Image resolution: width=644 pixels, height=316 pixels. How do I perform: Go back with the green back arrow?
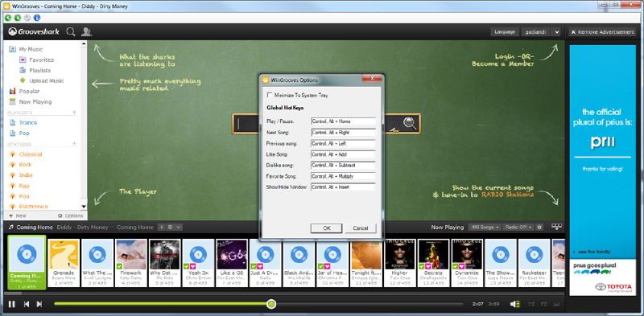7,18
